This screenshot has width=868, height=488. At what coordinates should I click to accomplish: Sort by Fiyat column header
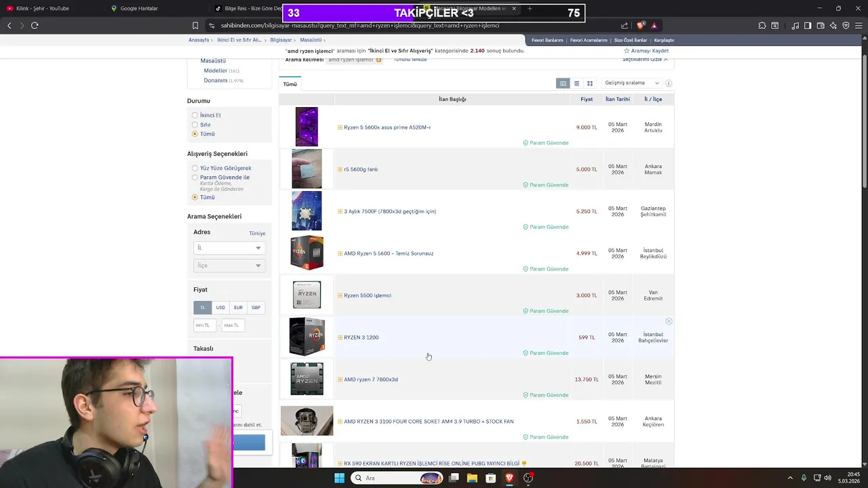(x=587, y=99)
